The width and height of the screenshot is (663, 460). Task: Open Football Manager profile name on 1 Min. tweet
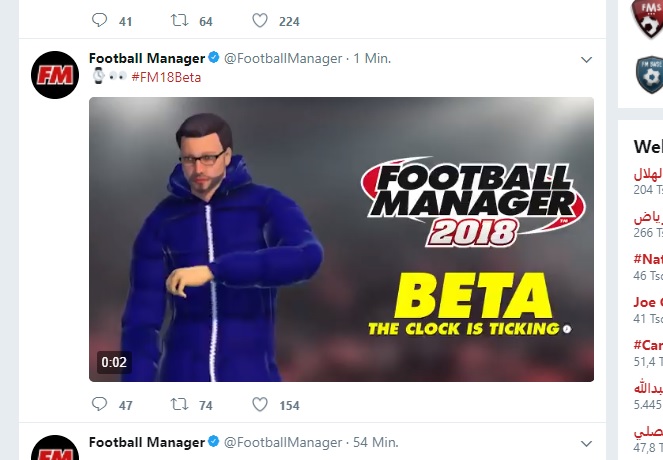[x=145, y=59]
